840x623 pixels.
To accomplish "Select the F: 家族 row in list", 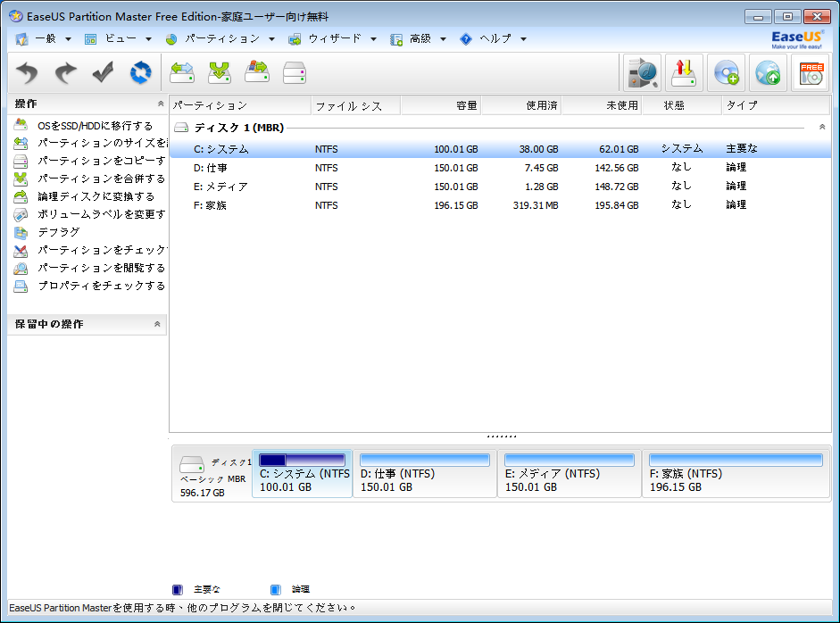I will tap(501, 205).
